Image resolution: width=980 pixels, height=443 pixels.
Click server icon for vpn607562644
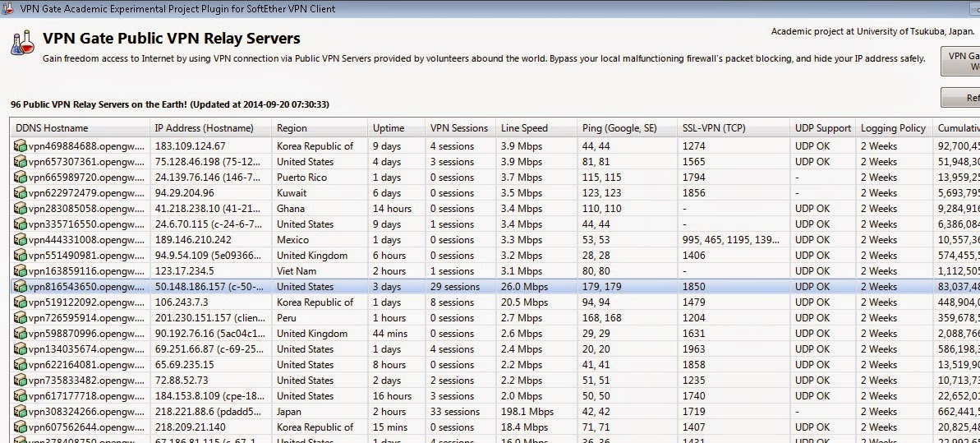[x=20, y=428]
